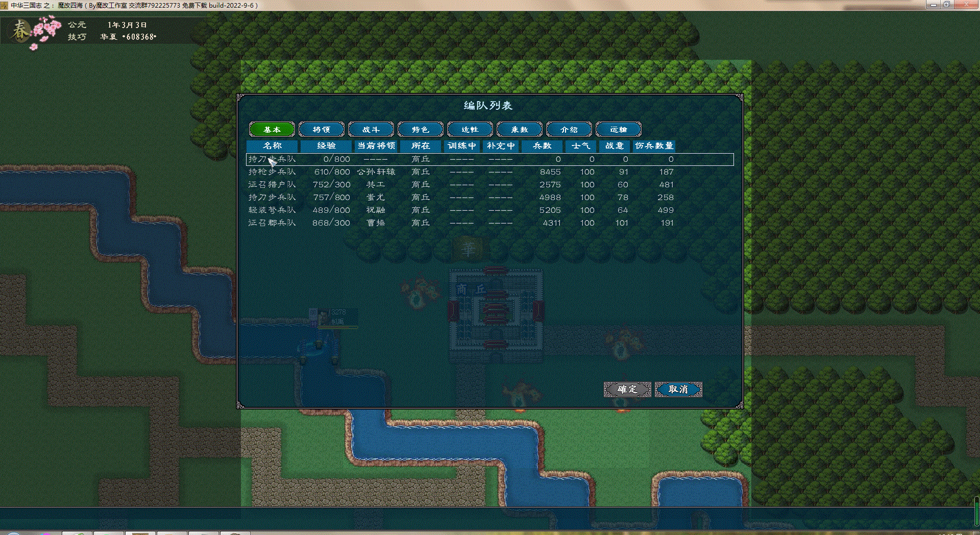Screen dimensions: 980x535
Task: Click general name 蚩尤
Action: tap(376, 198)
